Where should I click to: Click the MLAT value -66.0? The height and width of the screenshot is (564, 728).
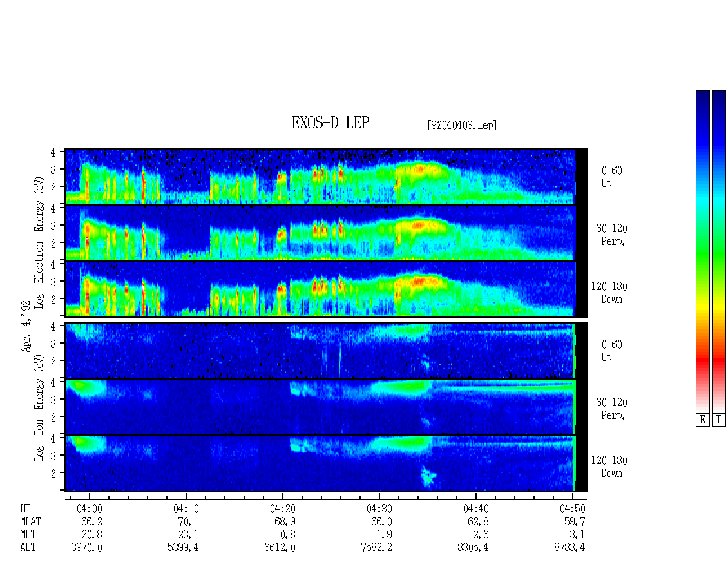(379, 521)
